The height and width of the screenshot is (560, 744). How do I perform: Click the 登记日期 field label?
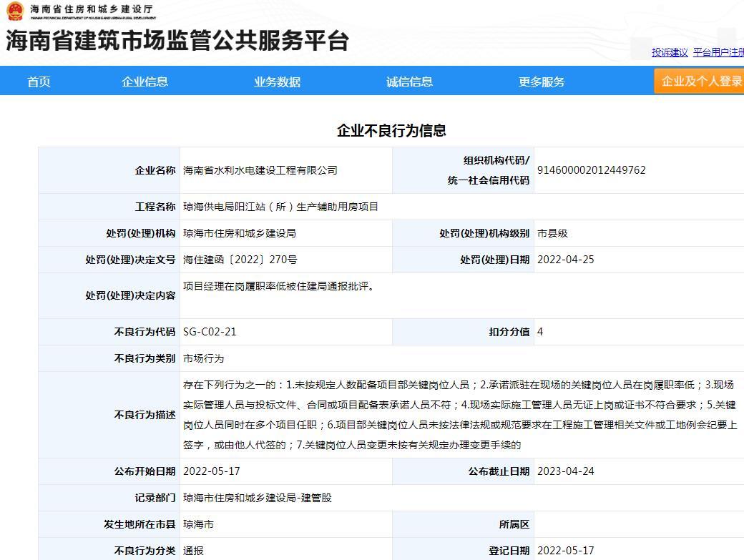pos(509,551)
